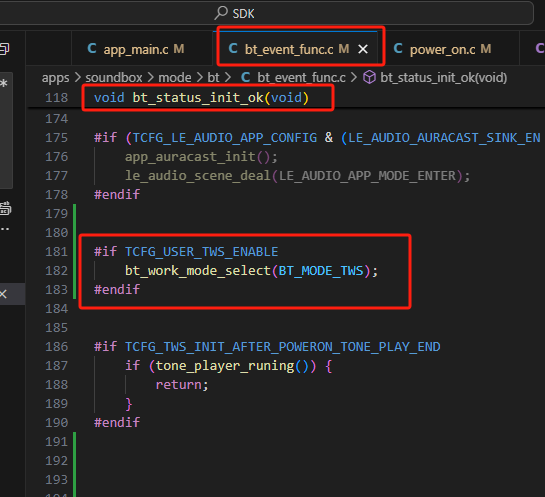Click line number 175 in the gutter
The height and width of the screenshot is (497, 545).
pos(56,138)
